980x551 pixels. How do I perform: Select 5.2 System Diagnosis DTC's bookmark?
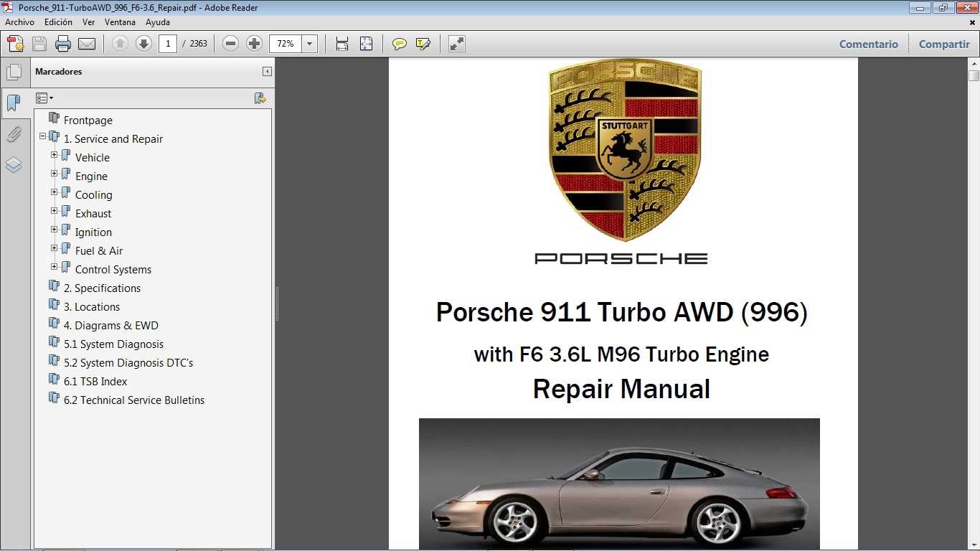[x=128, y=363]
